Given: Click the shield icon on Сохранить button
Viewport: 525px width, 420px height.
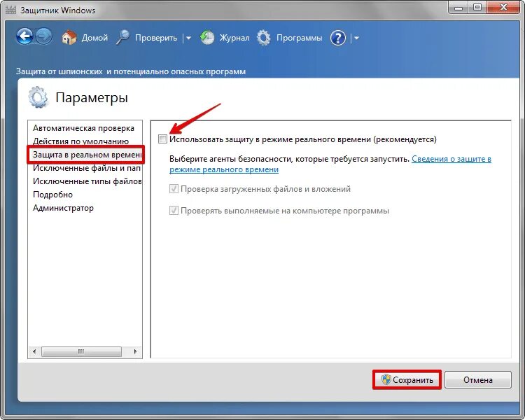Looking at the screenshot, I should (386, 379).
